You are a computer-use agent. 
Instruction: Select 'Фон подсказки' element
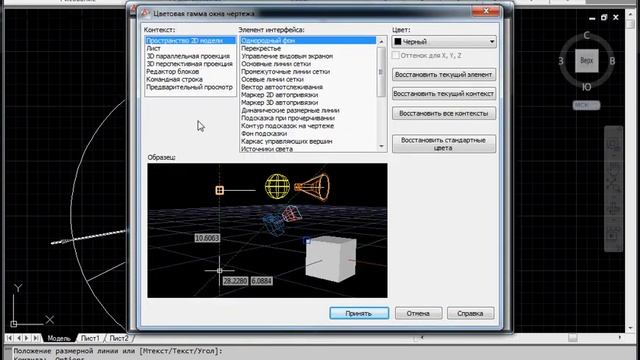[264, 133]
